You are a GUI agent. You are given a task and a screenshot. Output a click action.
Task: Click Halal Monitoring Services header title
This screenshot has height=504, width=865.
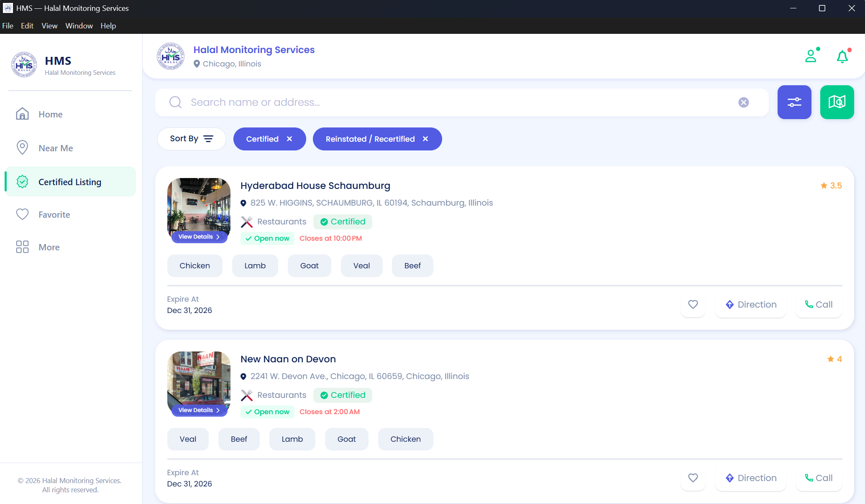click(254, 50)
